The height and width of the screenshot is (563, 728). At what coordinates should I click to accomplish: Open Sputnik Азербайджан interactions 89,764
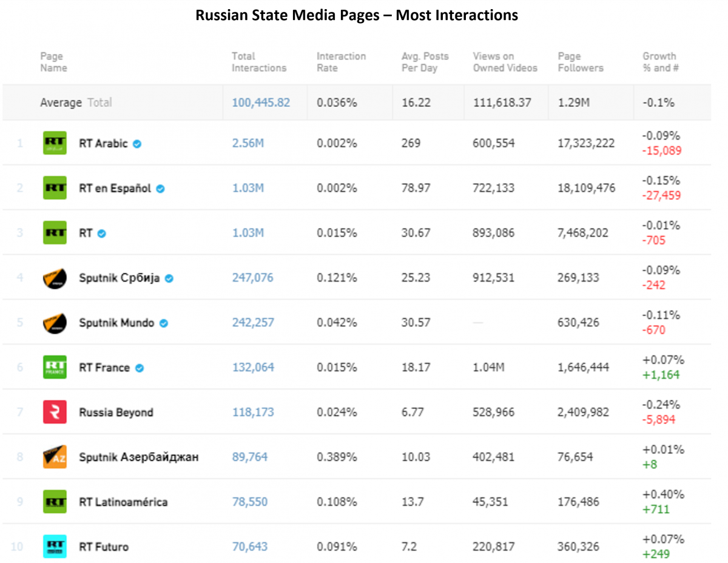coord(250,457)
